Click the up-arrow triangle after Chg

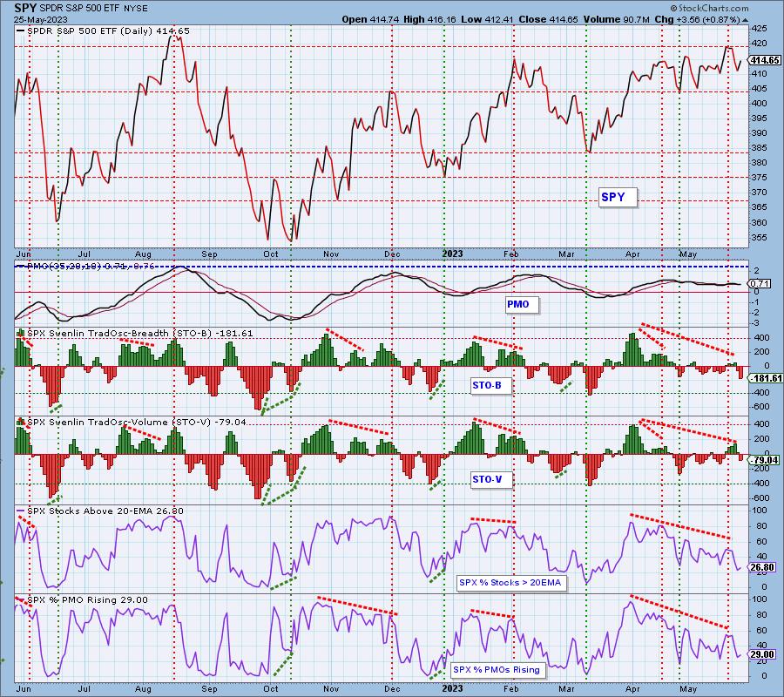(x=745, y=21)
